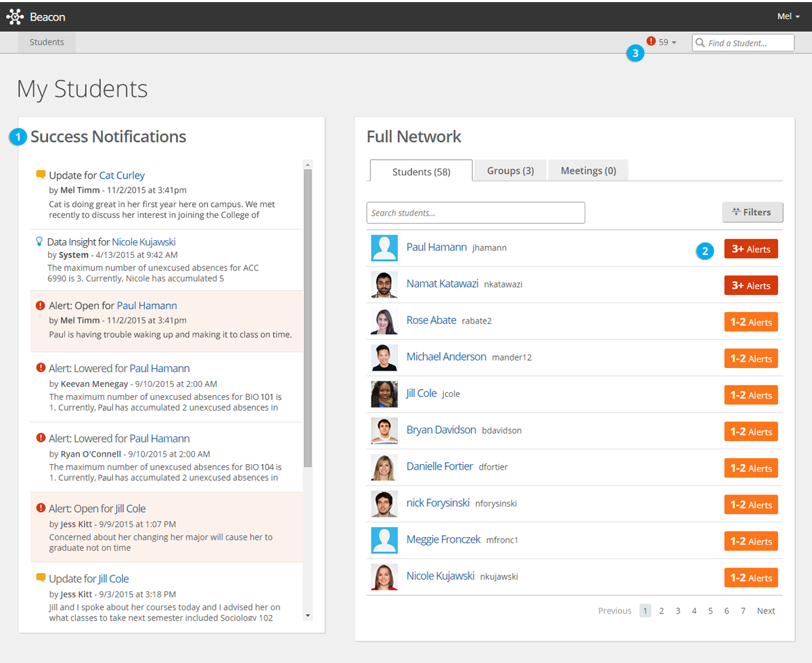Click blue annotation marker number 3
Image resolution: width=812 pixels, height=663 pixels.
[635, 53]
